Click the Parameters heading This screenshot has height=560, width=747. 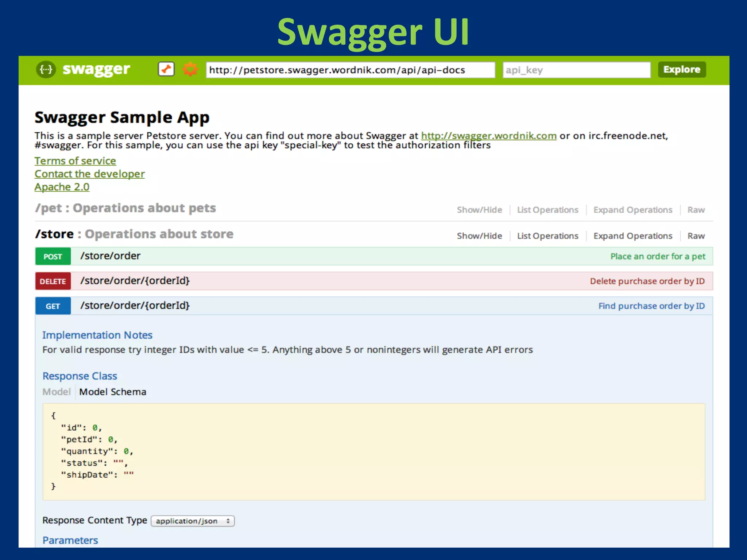70,540
